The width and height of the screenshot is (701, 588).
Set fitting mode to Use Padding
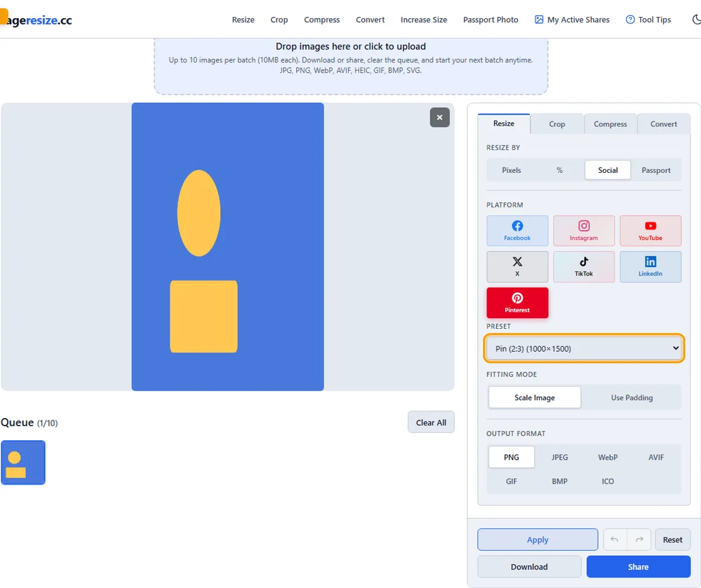pyautogui.click(x=631, y=397)
